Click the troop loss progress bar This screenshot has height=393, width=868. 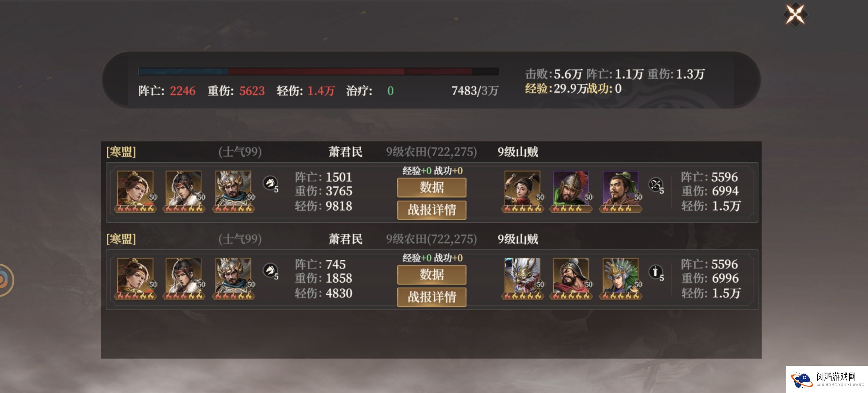[x=318, y=71]
